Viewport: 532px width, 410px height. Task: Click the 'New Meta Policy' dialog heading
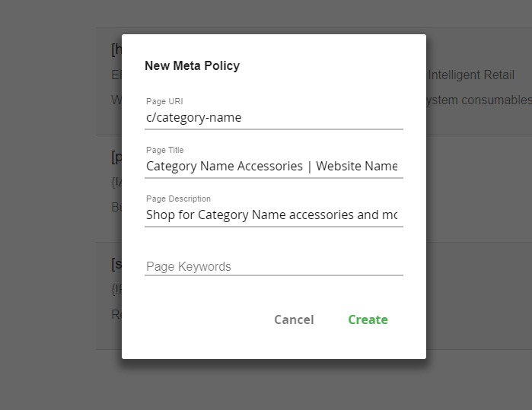(193, 65)
